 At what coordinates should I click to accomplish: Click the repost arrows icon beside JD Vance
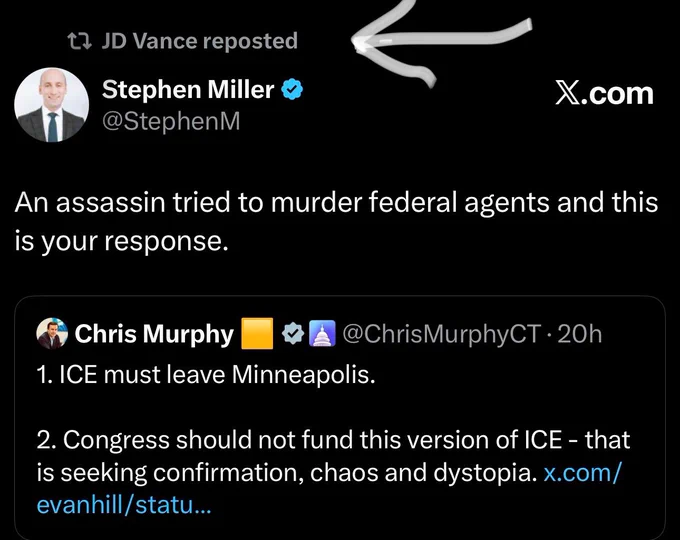tap(79, 41)
